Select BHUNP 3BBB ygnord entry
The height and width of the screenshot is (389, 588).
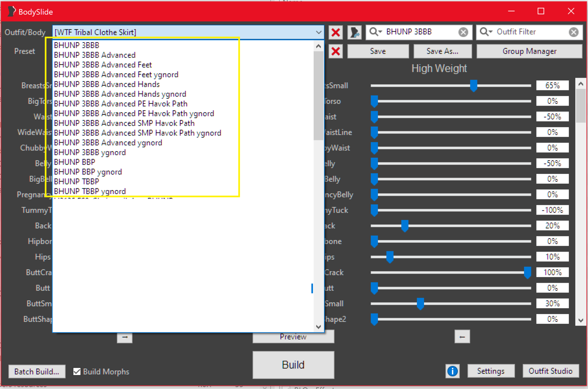pos(90,152)
